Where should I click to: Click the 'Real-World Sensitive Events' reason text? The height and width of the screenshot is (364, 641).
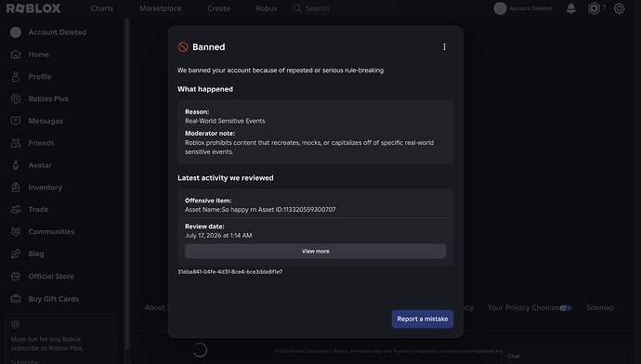tap(225, 121)
